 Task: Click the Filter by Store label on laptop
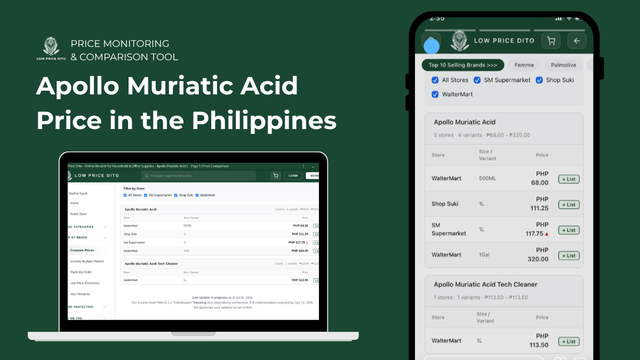(x=134, y=189)
